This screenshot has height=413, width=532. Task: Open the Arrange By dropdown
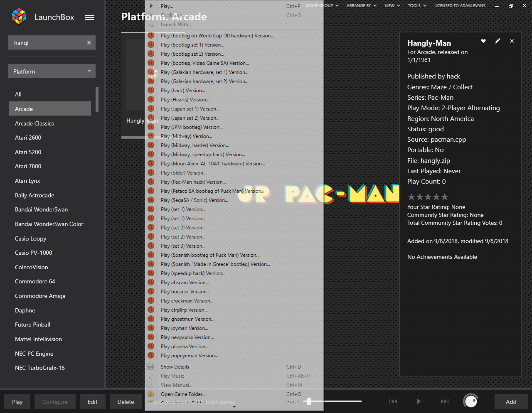(x=361, y=6)
